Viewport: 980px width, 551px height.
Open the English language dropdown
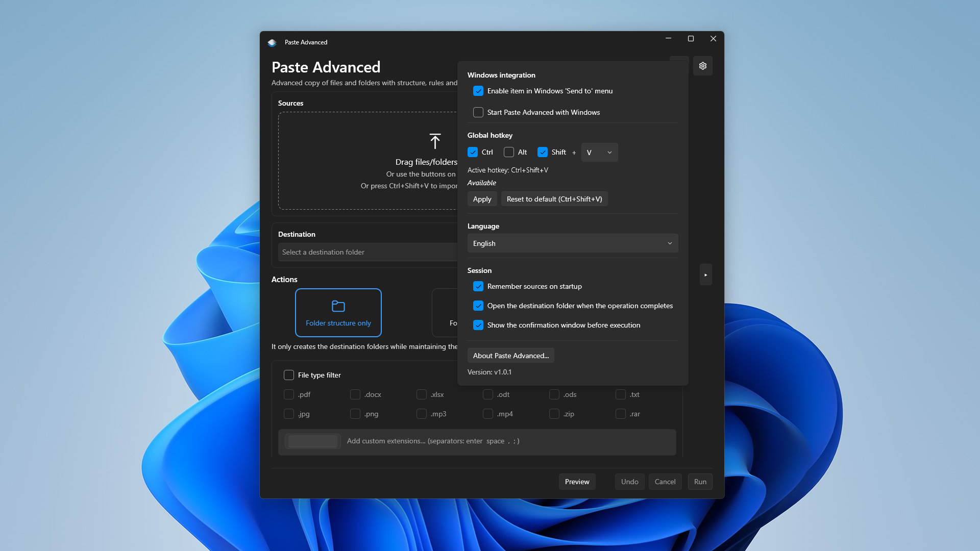[x=573, y=243]
